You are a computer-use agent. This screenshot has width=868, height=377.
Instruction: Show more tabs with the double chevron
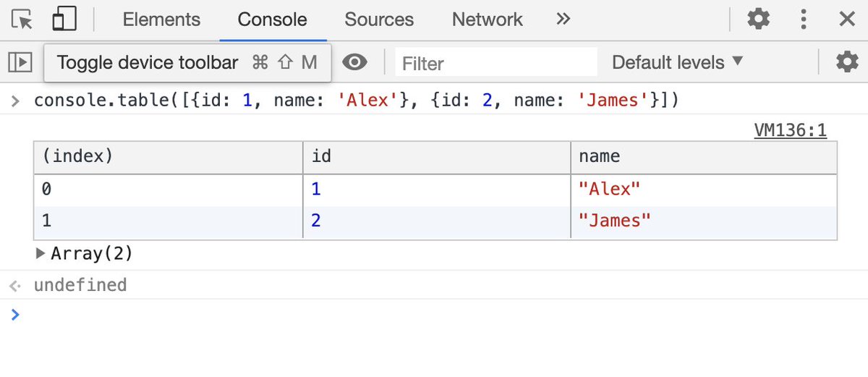[x=563, y=20]
